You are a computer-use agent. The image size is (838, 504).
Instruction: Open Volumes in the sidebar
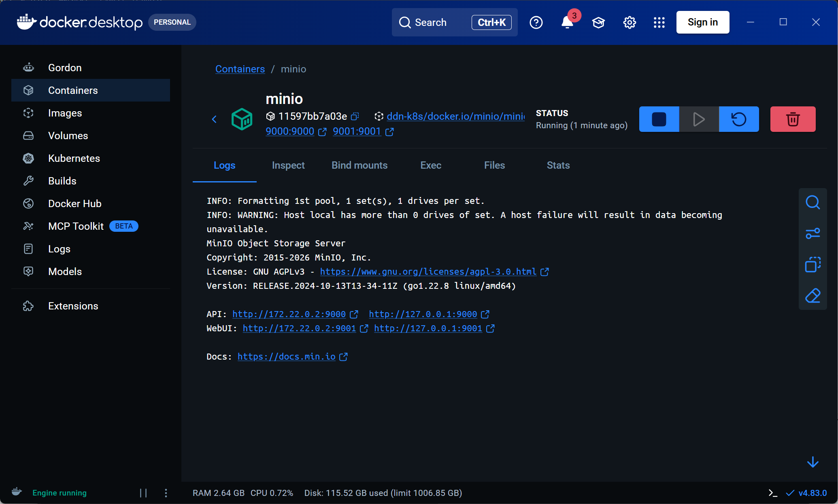(x=91, y=136)
